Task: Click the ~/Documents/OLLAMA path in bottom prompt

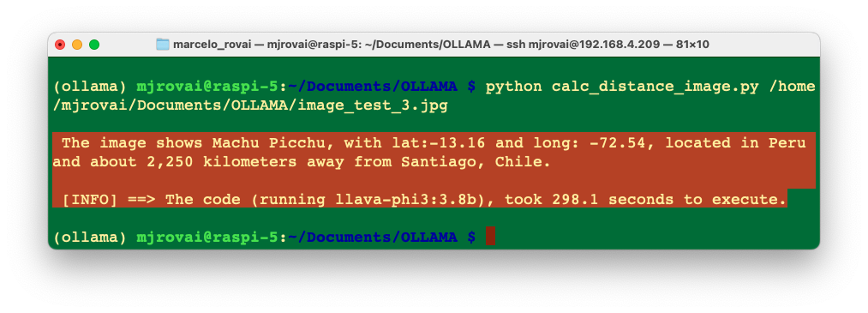Action: [x=373, y=237]
